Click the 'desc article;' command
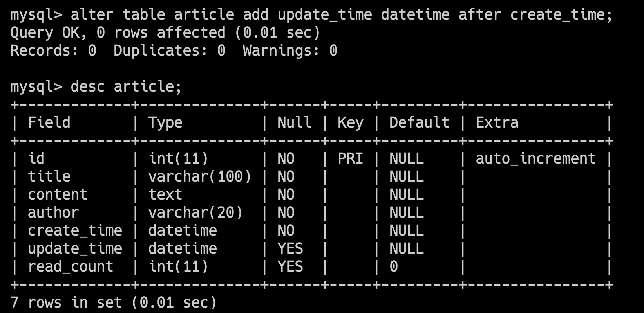Screen dimensions: 644x313 pos(126,87)
